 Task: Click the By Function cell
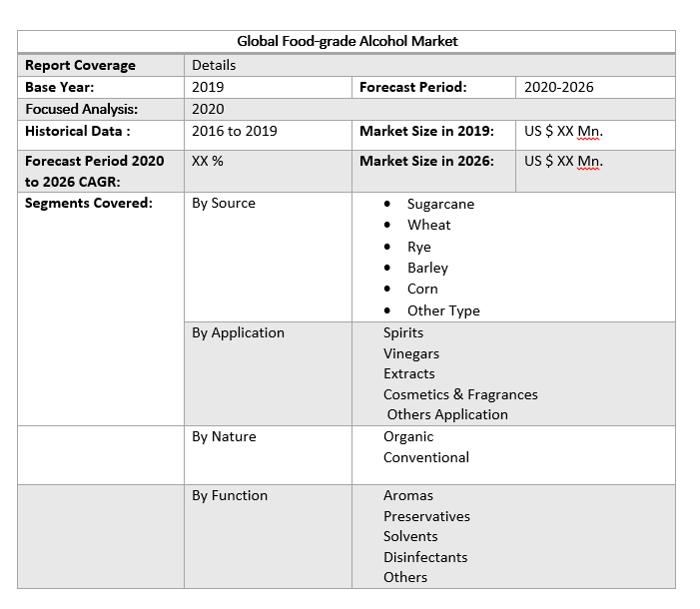coord(230,495)
